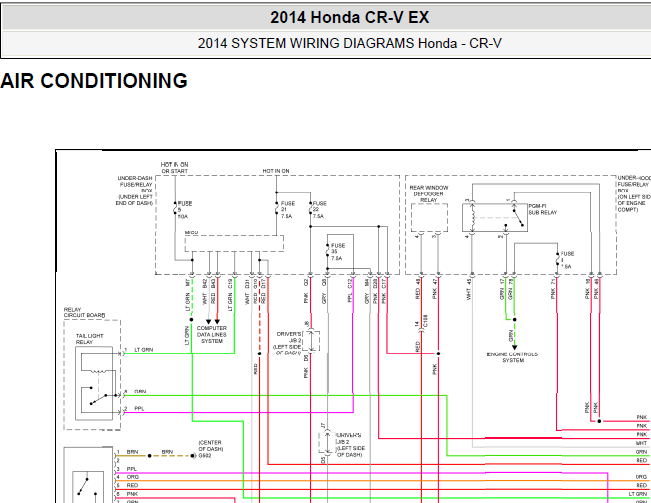The height and width of the screenshot is (503, 651).
Task: Click terminal label 'Q8'
Action: pos(324,283)
